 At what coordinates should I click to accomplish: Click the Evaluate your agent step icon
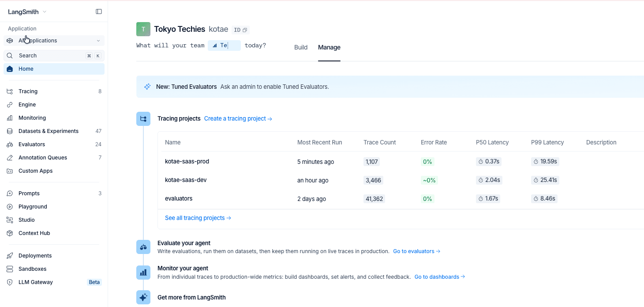point(143,247)
